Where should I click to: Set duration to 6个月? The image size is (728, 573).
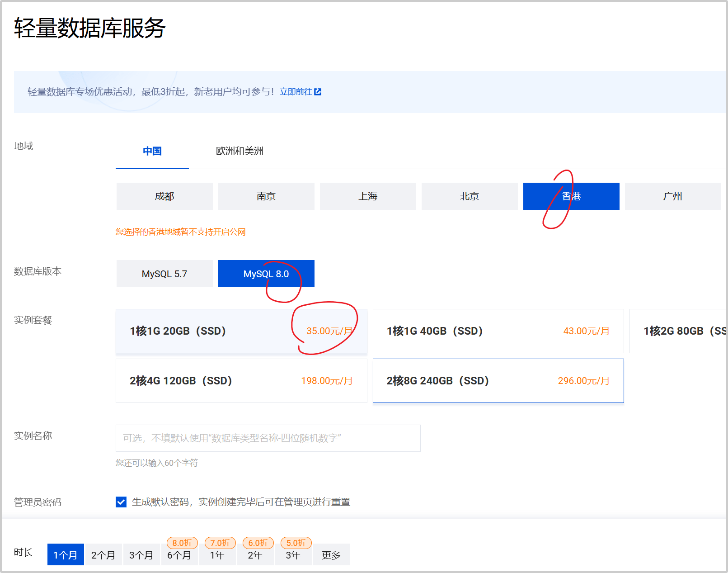tap(179, 554)
